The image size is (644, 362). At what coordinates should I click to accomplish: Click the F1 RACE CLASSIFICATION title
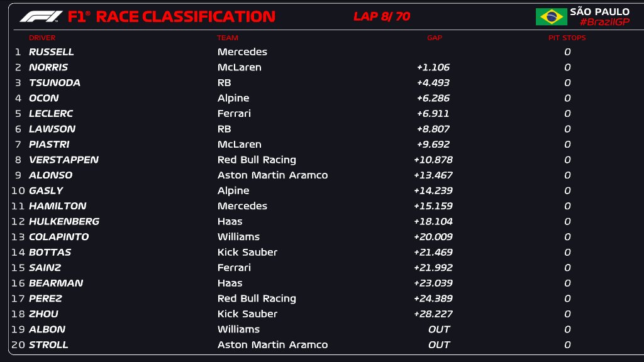coord(172,17)
